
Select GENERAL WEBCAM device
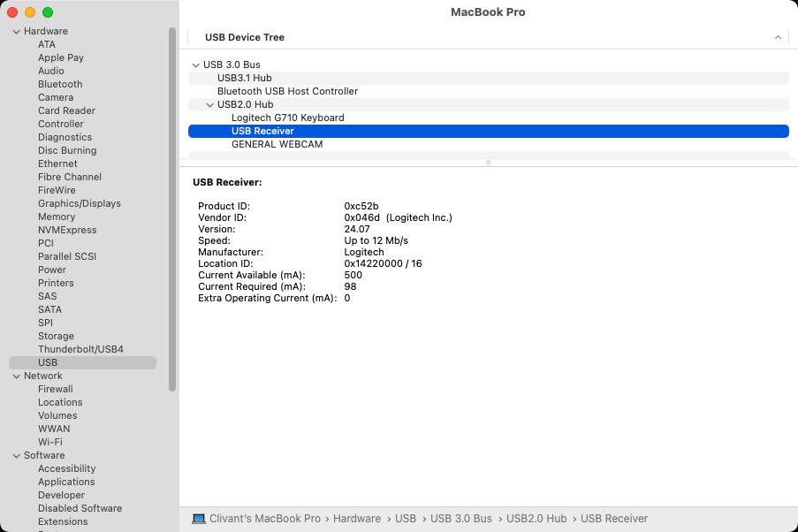pyautogui.click(x=489, y=144)
